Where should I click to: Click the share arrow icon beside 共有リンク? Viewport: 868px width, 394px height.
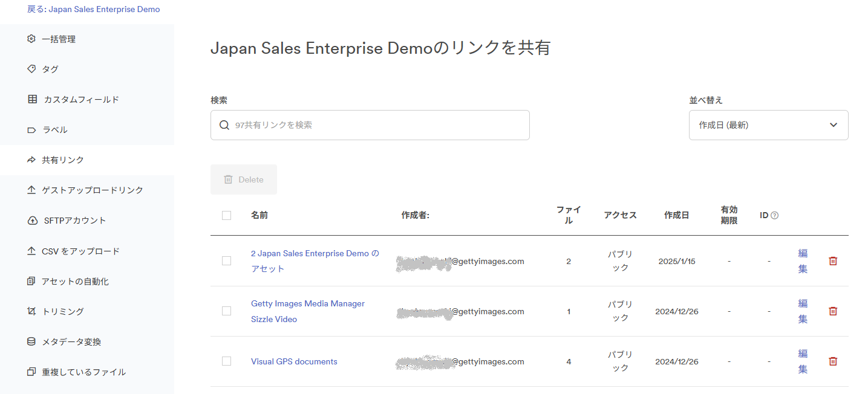coord(31,160)
